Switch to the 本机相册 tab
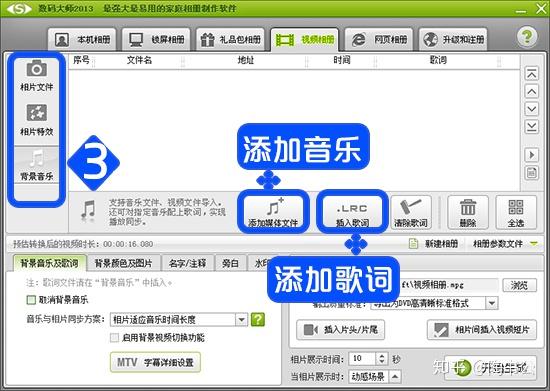The width and height of the screenshot is (550, 391). point(82,39)
